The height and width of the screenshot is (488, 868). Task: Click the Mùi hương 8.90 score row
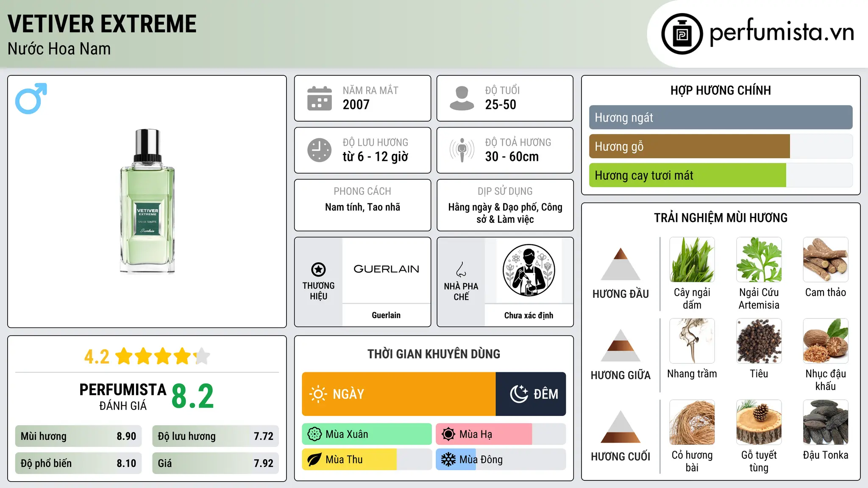point(78,436)
